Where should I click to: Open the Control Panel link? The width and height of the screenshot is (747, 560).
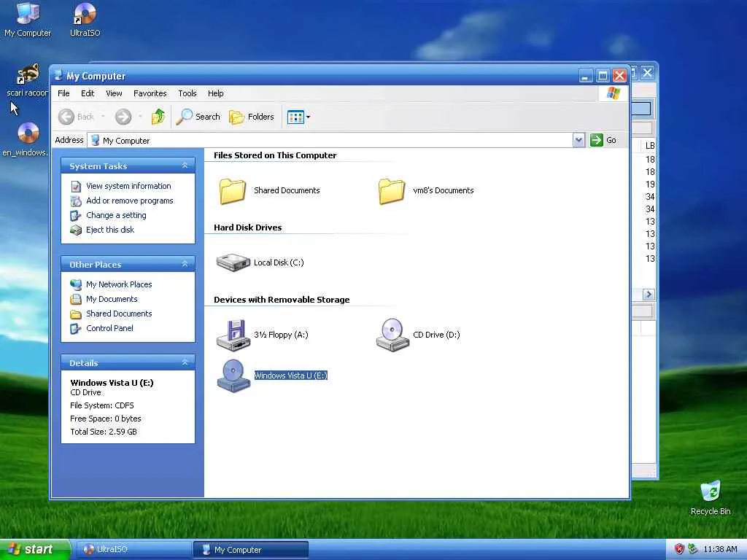pos(109,329)
